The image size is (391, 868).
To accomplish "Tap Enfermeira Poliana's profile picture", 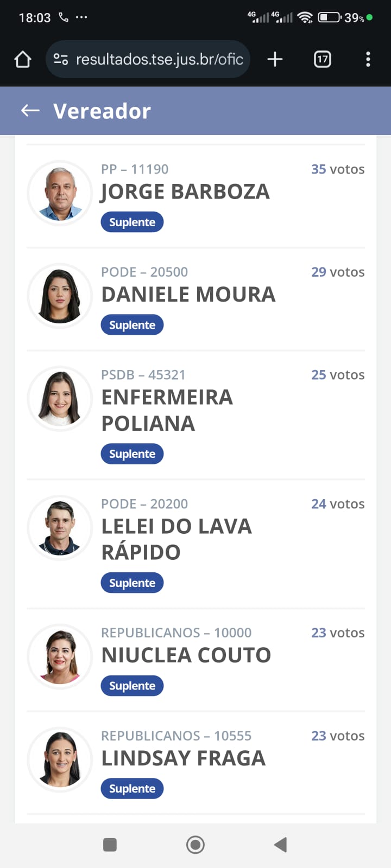I will point(60,399).
